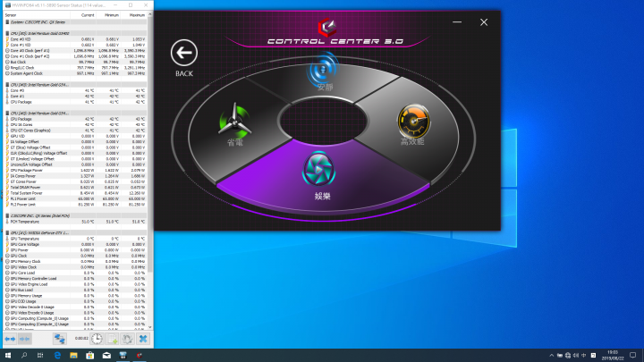Select the GPU Memory Clock row
This screenshot has width=644, height=362.
point(75,261)
